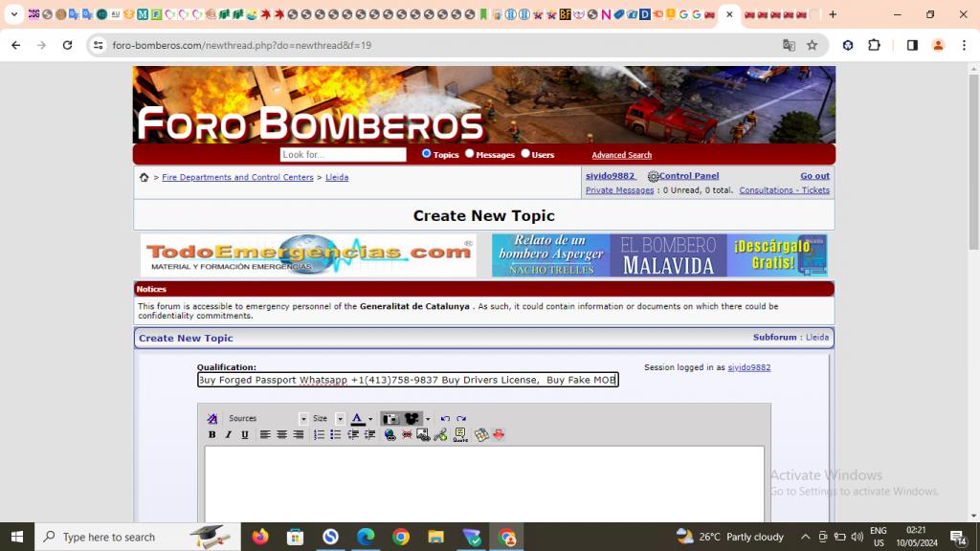
Task: Insert an image using the picture icon
Action: click(423, 435)
